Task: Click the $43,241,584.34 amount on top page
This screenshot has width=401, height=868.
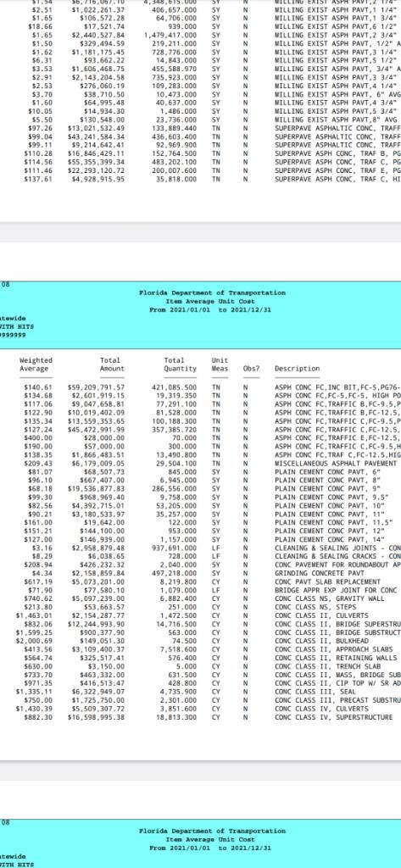Action: [96, 136]
